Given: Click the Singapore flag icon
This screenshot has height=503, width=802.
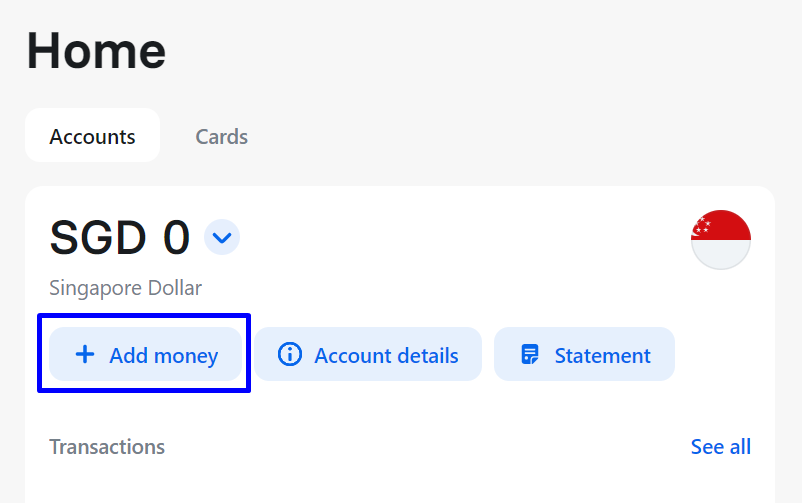Looking at the screenshot, I should [721, 239].
